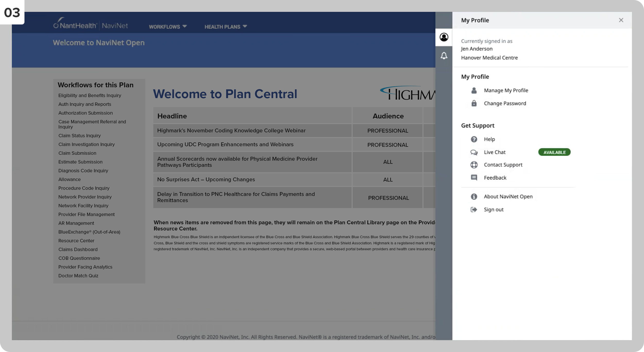This screenshot has height=352, width=644.
Task: Open Delay in Transition to PNC Healthcare headline
Action: (x=236, y=197)
